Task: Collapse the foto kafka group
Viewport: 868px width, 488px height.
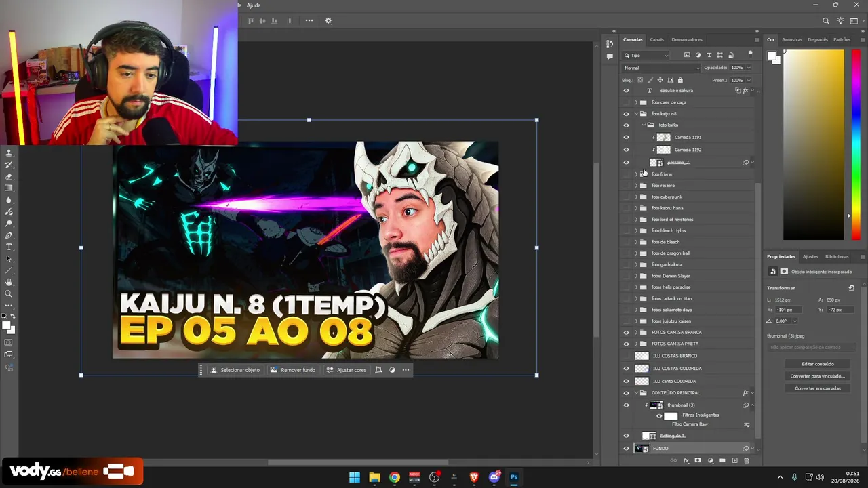Action: pyautogui.click(x=644, y=125)
